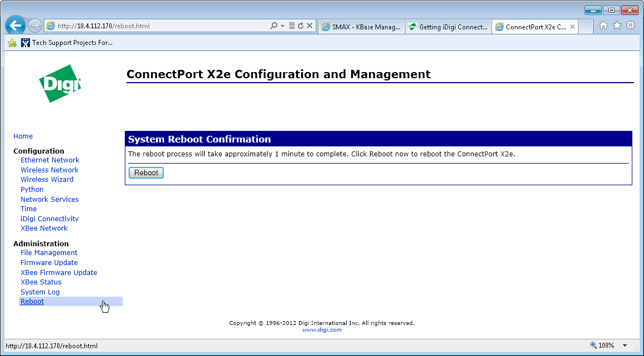Click the browser Back arrow button
The image size is (644, 356).
pos(16,26)
